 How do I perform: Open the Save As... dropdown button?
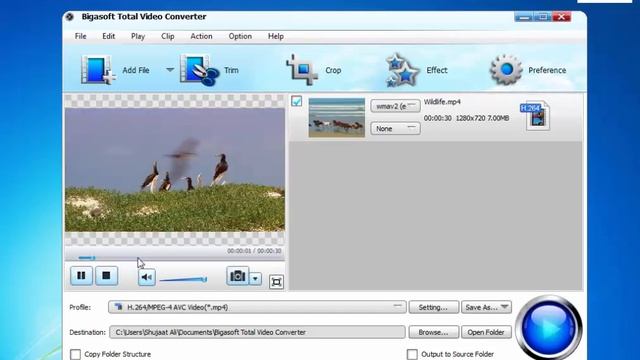coord(486,307)
